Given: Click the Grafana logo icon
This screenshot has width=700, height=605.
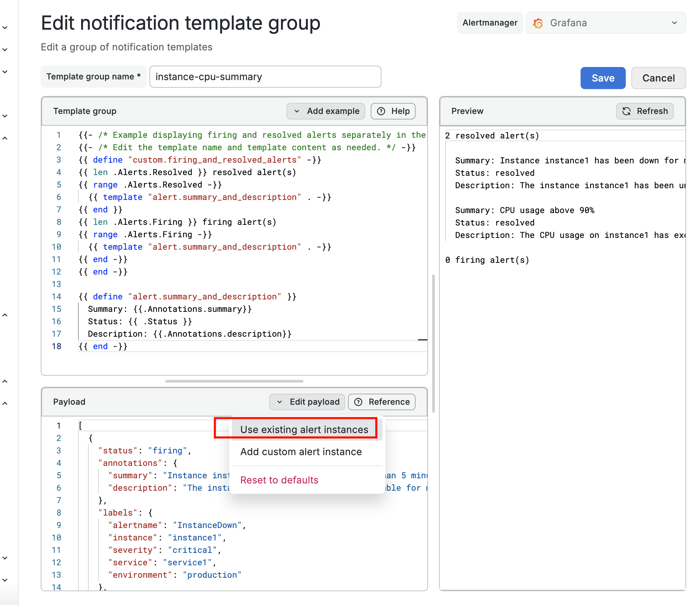Looking at the screenshot, I should tap(538, 23).
